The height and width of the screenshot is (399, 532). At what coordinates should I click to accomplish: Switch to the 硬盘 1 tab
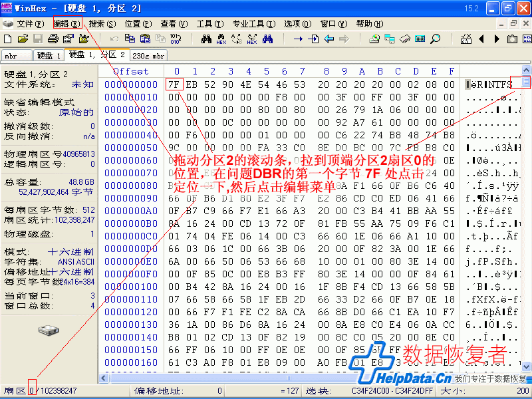pos(48,56)
